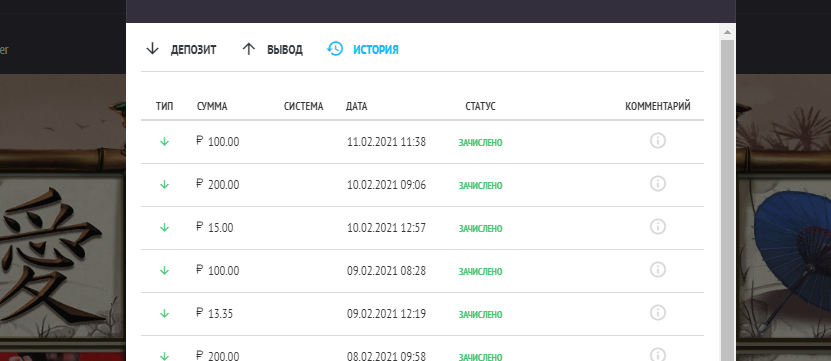Select the date 09.02.2021 12:19 cell
Image resolution: width=831 pixels, height=361 pixels.
click(x=386, y=314)
